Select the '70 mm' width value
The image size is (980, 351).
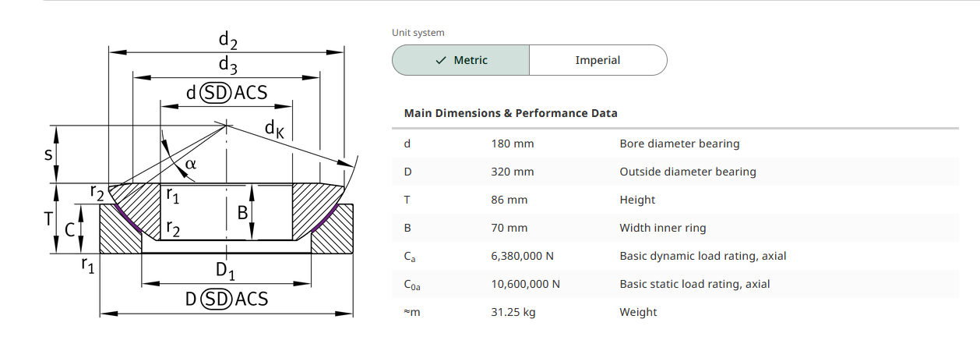(x=509, y=228)
